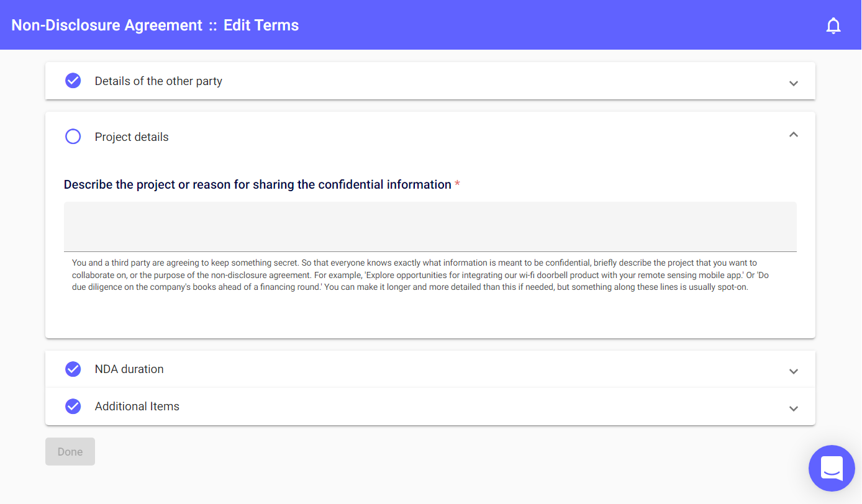Image resolution: width=862 pixels, height=504 pixels.
Task: Click the red required asterisk
Action: (x=458, y=184)
